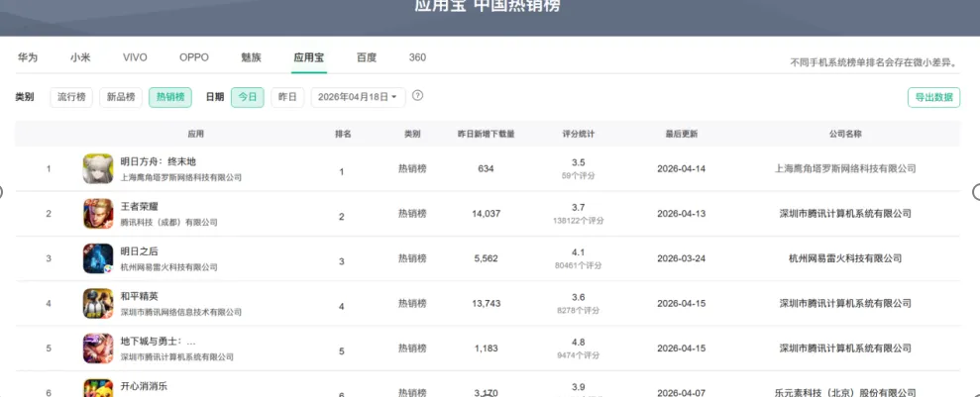980x397 pixels.
Task: Click the 2026-04-13 last update date
Action: coord(682,214)
